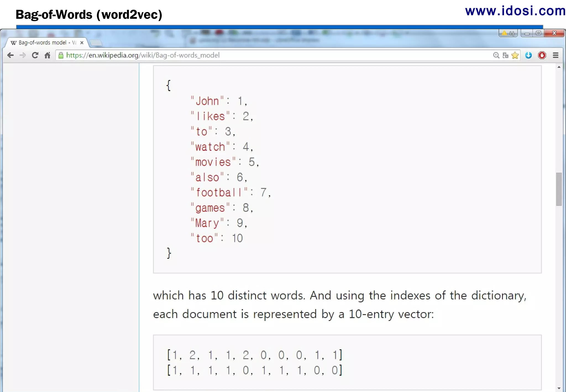Image resolution: width=566 pixels, height=392 pixels.
Task: Click the second vector [1, 1, 1, 1, 0, 1, 1, 1, 0, 0]
Action: [x=255, y=370]
